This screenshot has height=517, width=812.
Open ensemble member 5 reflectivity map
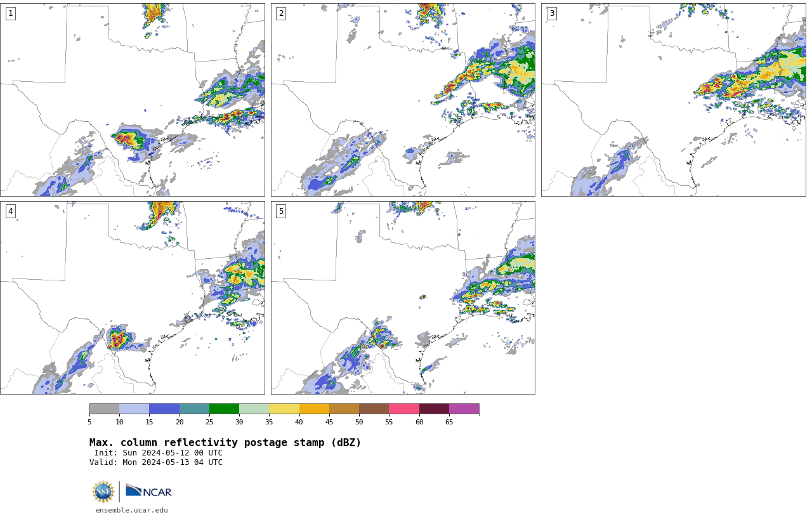tap(403, 298)
